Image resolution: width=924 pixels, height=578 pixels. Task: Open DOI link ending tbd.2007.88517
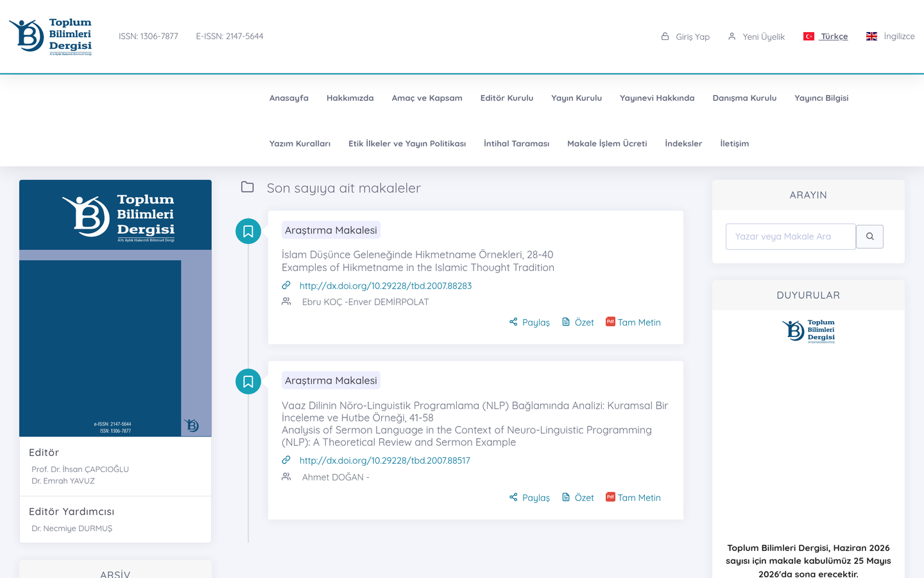click(x=385, y=460)
